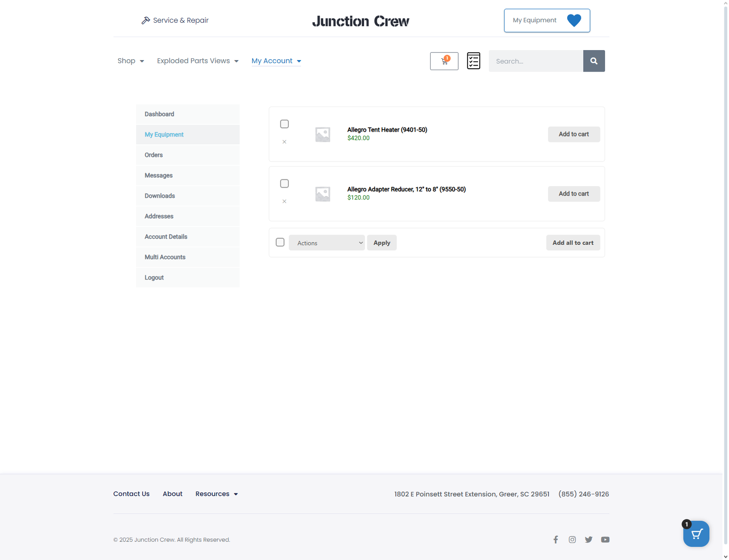Click the Twitter bird icon
729x560 pixels.
tap(589, 540)
